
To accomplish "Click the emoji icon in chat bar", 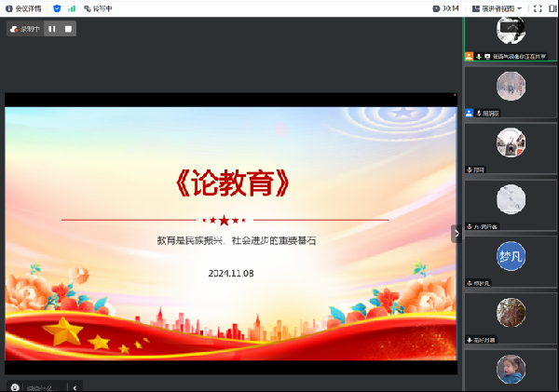I will pos(15,386).
